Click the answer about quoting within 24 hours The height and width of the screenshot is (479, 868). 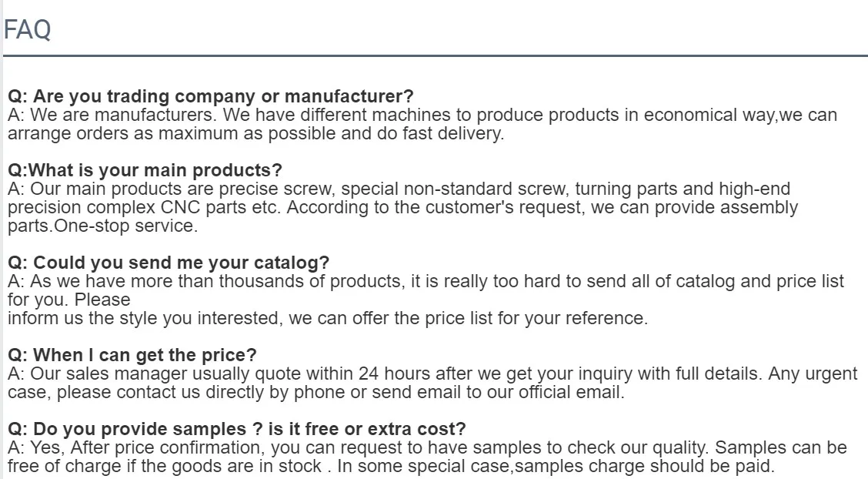pos(432,383)
